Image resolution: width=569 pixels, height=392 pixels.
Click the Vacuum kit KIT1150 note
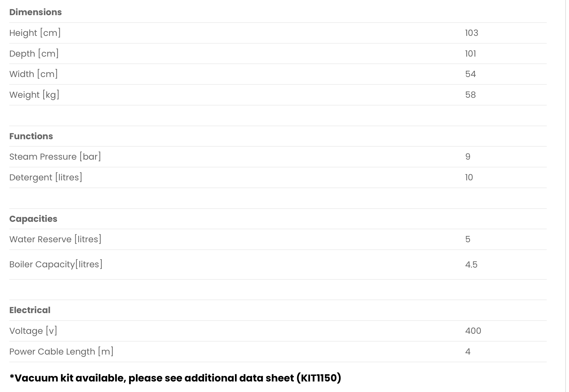coord(175,378)
